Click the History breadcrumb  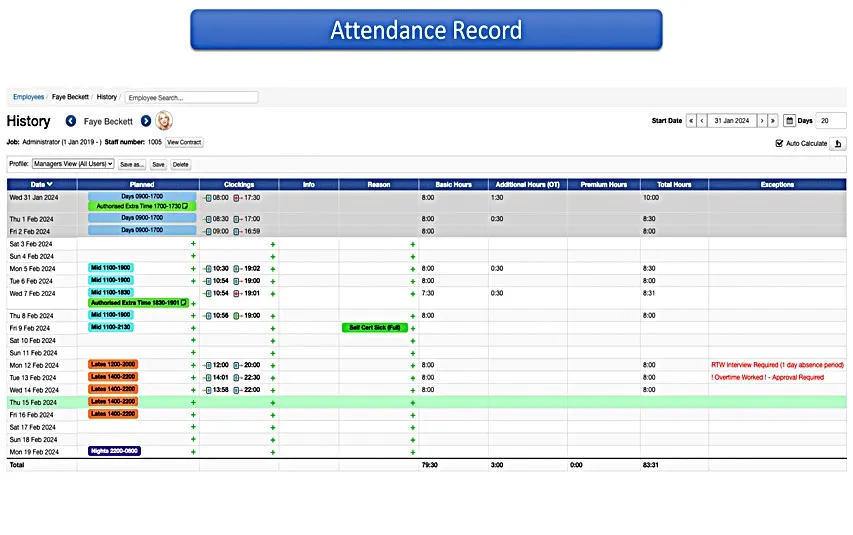(x=107, y=97)
